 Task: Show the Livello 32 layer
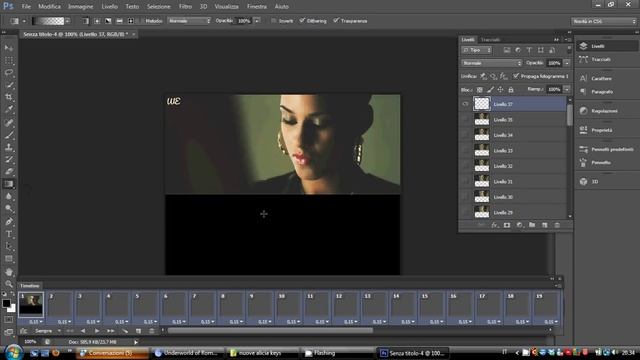click(465, 166)
